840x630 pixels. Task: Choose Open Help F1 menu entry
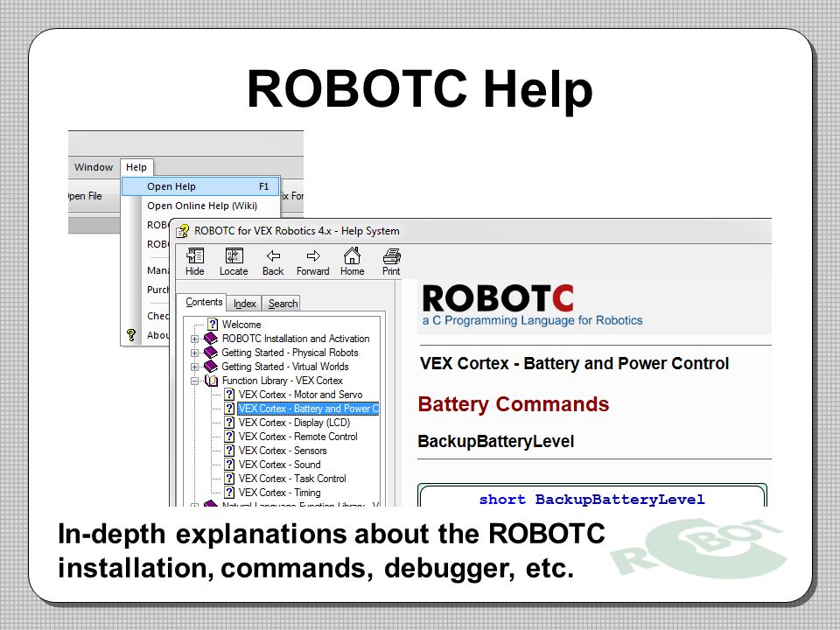pos(201,186)
